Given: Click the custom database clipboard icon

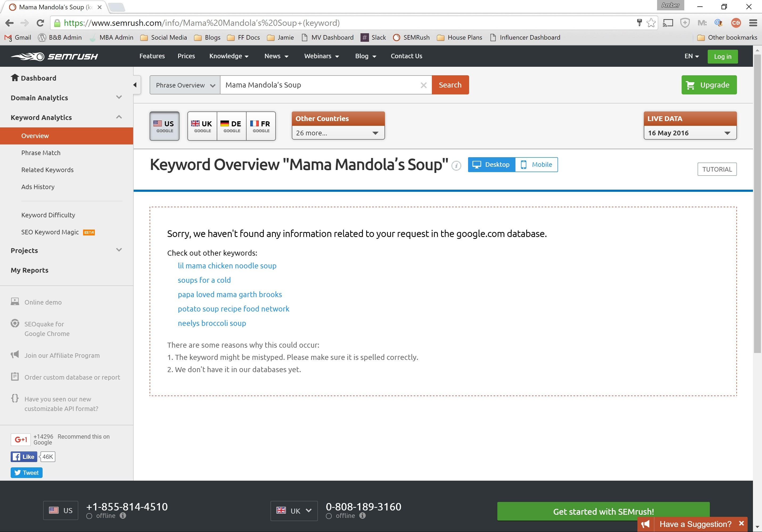Looking at the screenshot, I should (15, 376).
